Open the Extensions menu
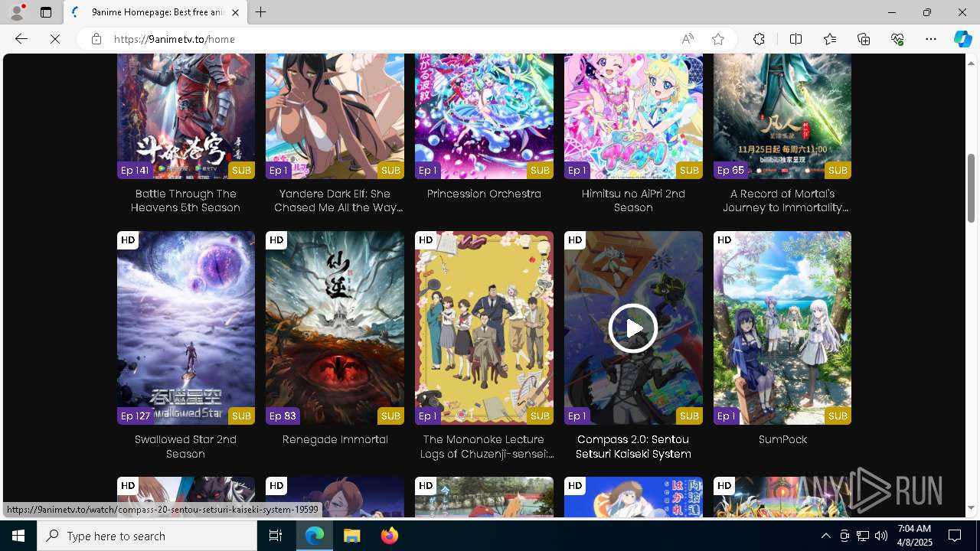The image size is (980, 551). [x=759, y=39]
